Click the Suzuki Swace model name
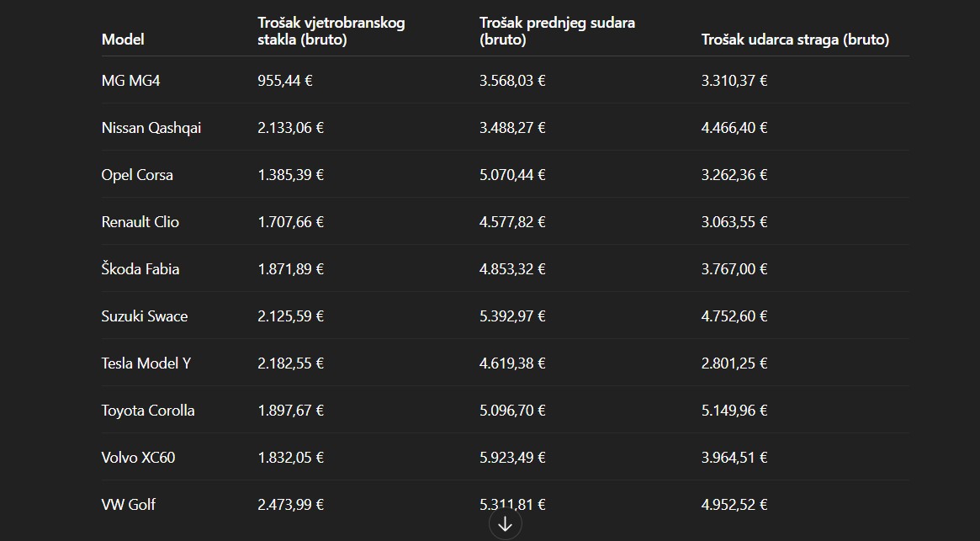 tap(145, 316)
